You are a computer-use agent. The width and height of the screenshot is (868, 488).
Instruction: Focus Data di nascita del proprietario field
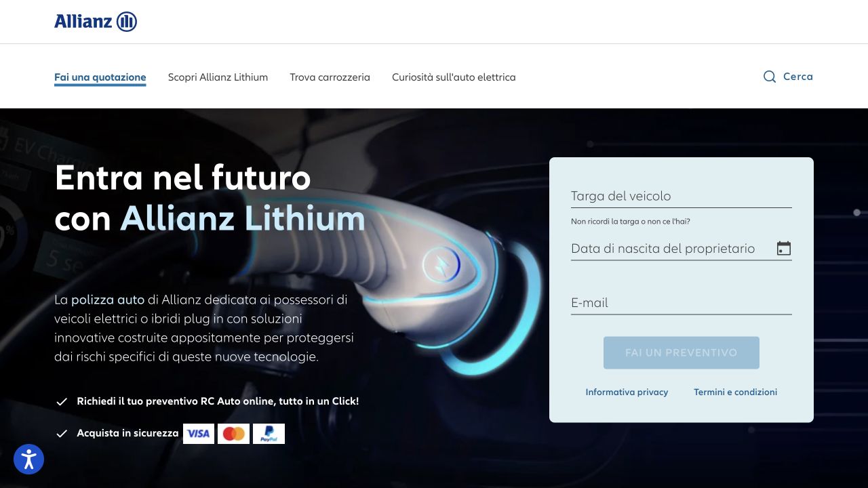pos(681,249)
